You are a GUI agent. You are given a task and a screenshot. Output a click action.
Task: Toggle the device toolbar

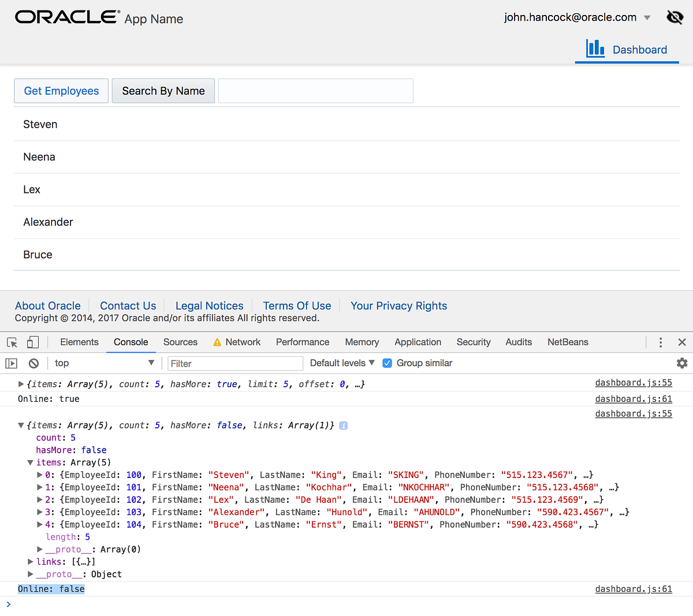pos(32,342)
